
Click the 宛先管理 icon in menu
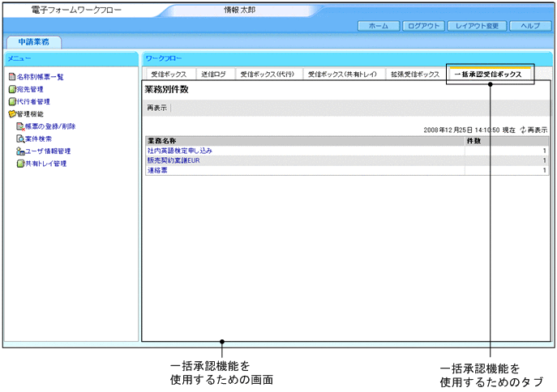coord(11,89)
